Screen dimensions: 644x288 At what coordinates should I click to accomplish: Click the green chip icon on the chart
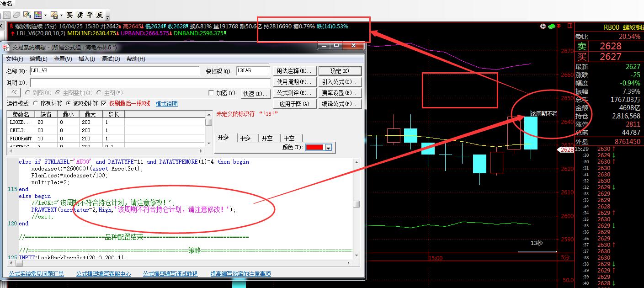point(552,27)
